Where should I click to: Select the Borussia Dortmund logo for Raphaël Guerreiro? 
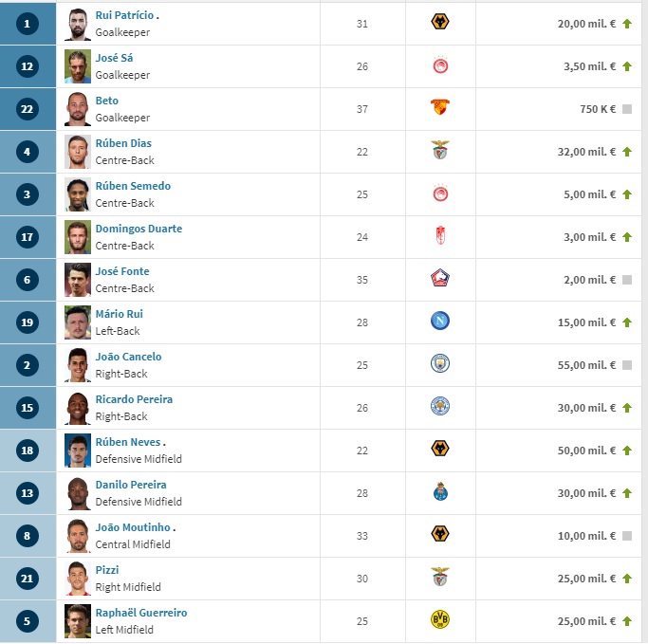point(439,619)
